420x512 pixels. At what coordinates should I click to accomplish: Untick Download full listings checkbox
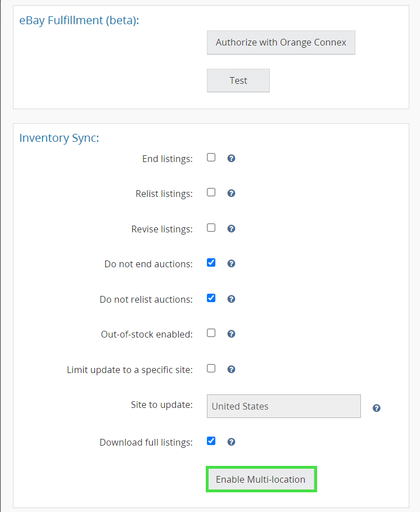tap(211, 441)
